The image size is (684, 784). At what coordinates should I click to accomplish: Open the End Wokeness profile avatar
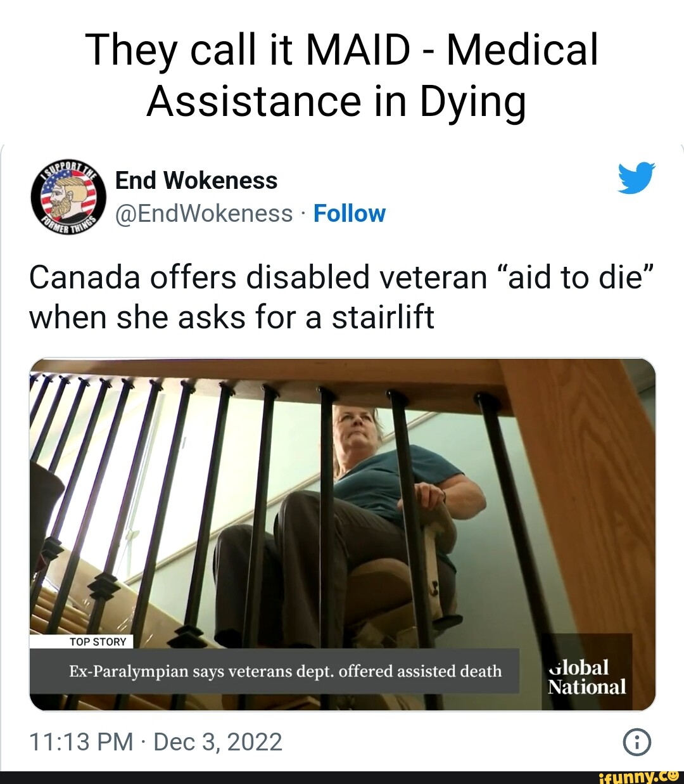68,196
